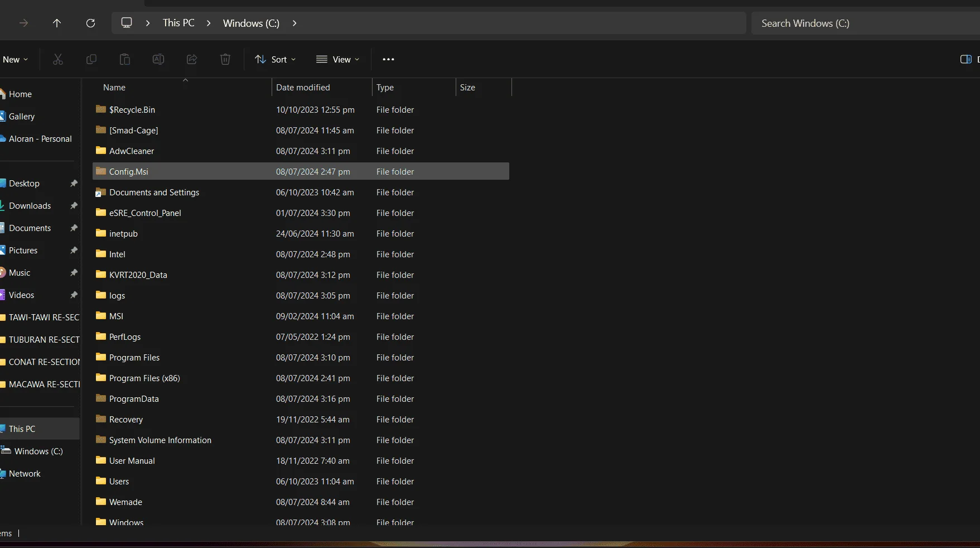Viewport: 980px width, 548px height.
Task: Click This PC breadcrumb in address bar
Action: (x=178, y=23)
